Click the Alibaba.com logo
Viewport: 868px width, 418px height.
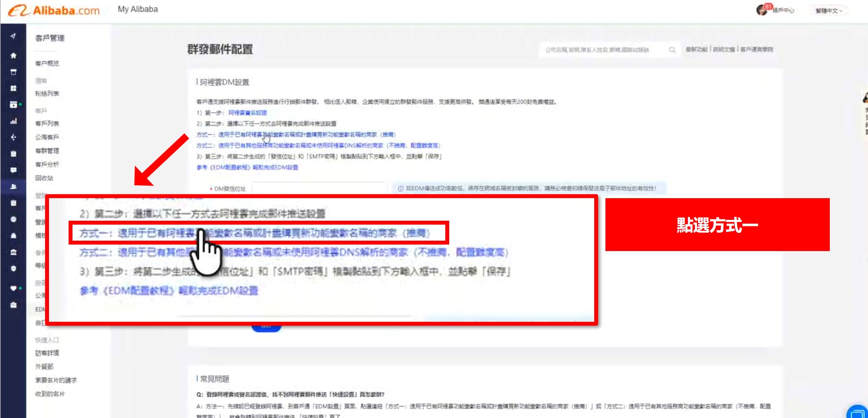54,10
